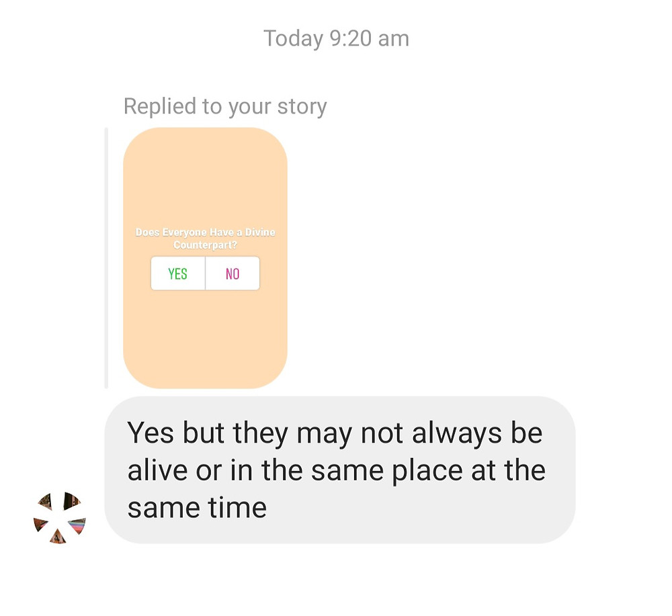This screenshot has width=672, height=616.
Task: Open the peach story reply thumbnail
Action: click(205, 258)
